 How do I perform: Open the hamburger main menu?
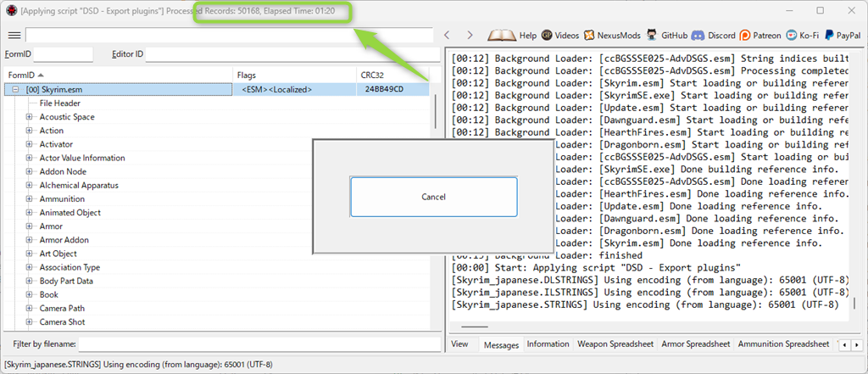point(14,35)
